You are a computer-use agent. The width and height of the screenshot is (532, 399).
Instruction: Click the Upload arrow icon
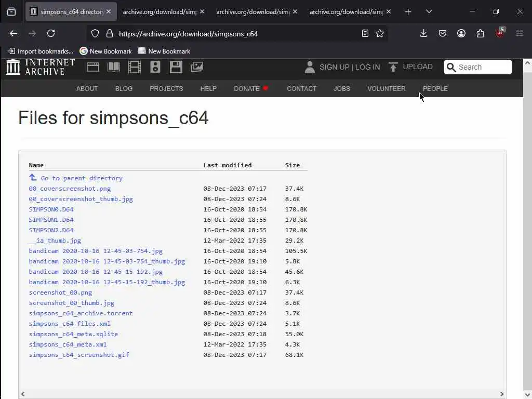[393, 67]
